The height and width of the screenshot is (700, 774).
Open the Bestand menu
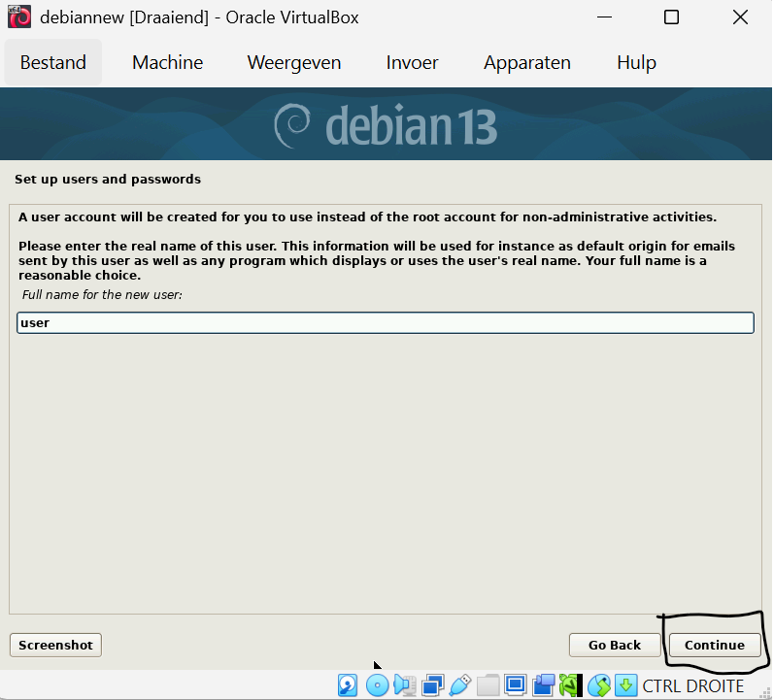pyautogui.click(x=53, y=63)
